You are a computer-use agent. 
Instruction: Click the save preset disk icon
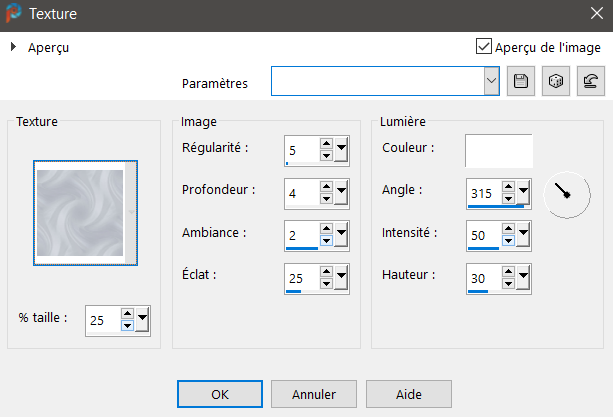tap(520, 82)
